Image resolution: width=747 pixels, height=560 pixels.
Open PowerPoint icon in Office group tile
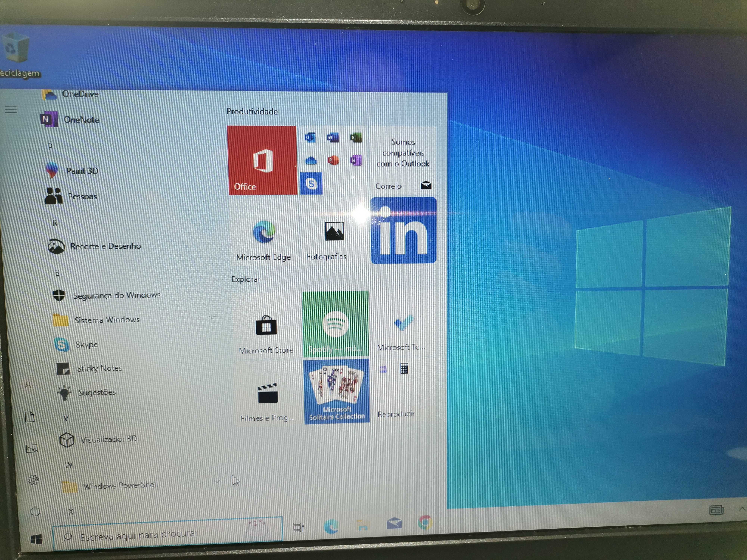333,160
